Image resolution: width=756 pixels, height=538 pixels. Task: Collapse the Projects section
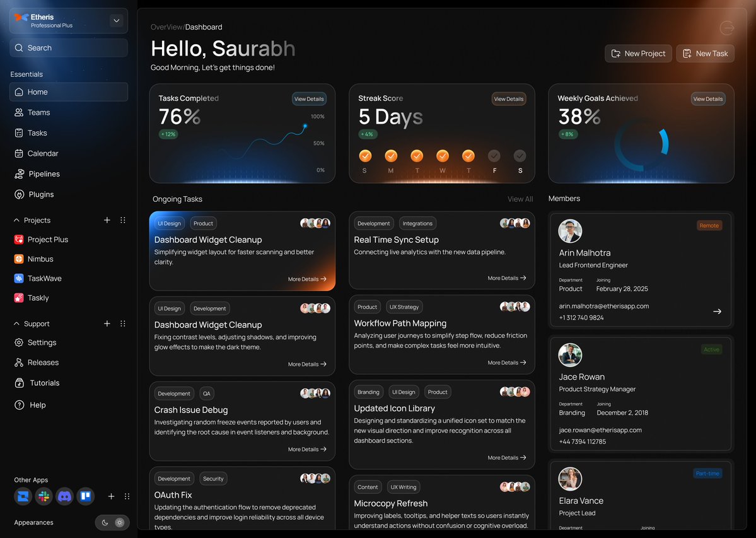point(16,220)
